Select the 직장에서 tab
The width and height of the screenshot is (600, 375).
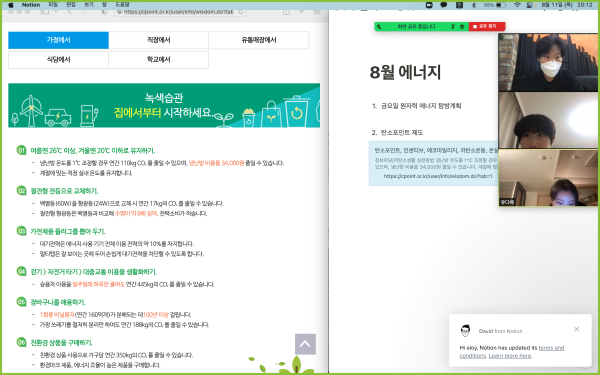pos(158,40)
